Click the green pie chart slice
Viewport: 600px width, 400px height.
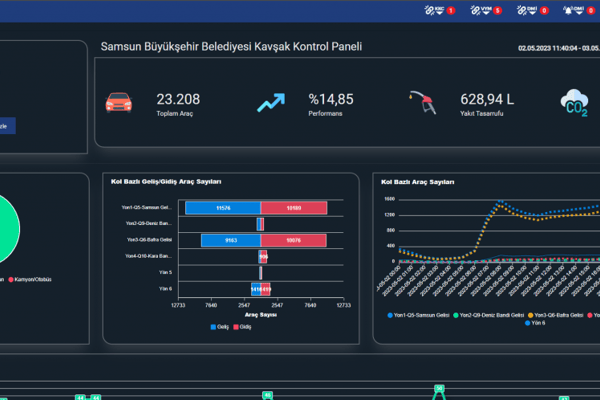(8, 229)
